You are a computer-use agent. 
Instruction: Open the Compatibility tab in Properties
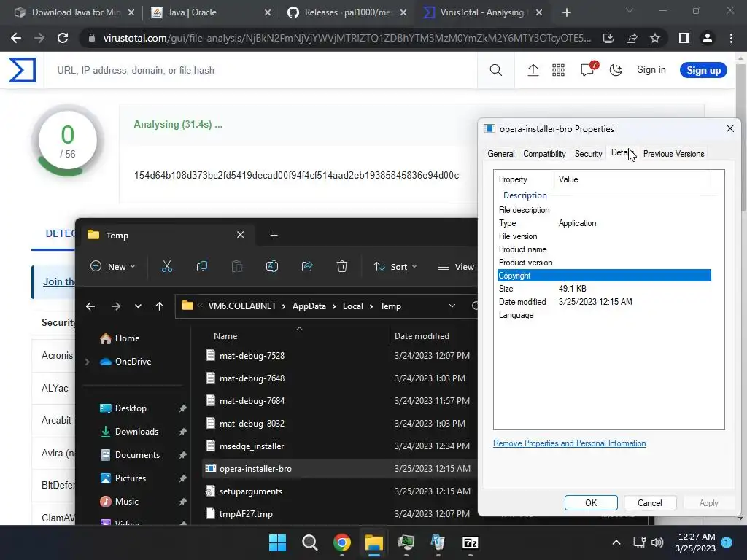pos(544,154)
